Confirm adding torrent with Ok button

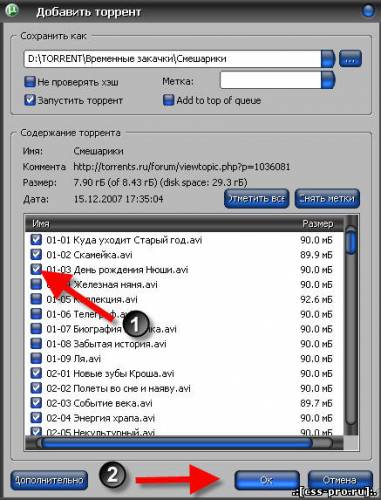(267, 480)
